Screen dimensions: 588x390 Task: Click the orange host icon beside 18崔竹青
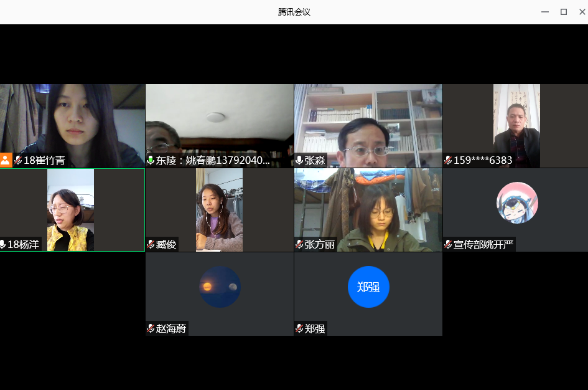pos(6,160)
